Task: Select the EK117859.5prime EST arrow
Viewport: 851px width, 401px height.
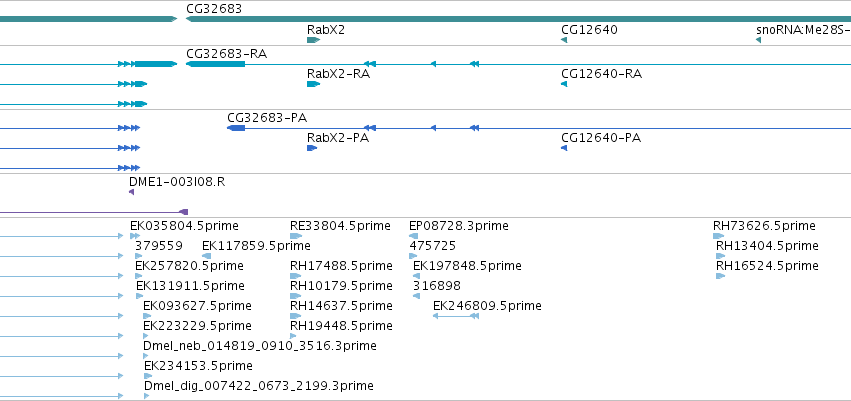Action: click(206, 256)
